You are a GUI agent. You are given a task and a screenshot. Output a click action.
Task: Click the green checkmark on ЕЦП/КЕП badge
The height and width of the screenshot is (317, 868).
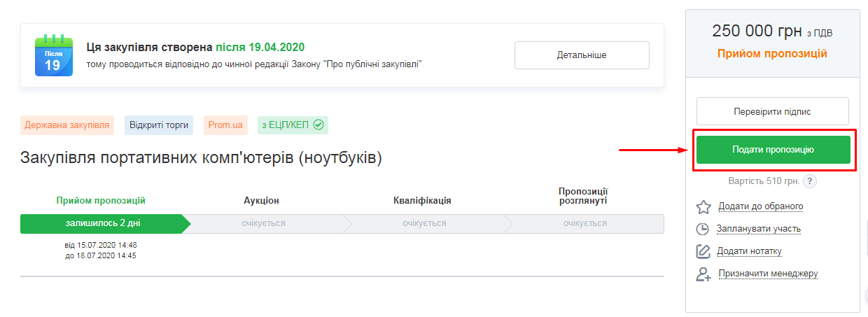[318, 125]
